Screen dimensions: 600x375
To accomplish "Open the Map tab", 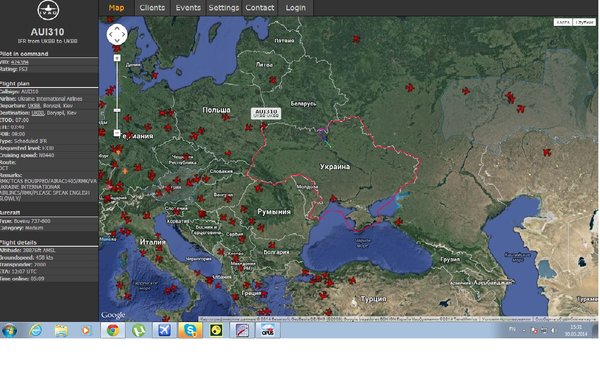I will click(x=117, y=8).
